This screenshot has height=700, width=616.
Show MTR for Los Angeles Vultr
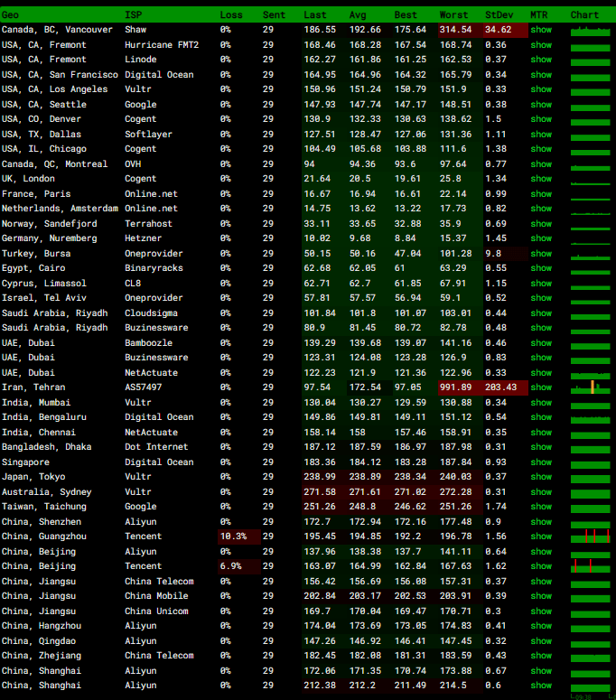coord(541,89)
